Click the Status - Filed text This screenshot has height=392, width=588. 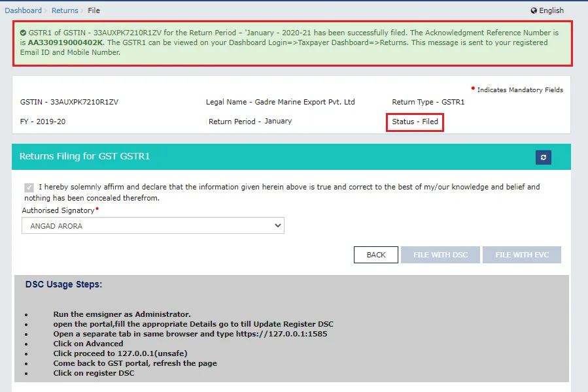click(x=415, y=122)
